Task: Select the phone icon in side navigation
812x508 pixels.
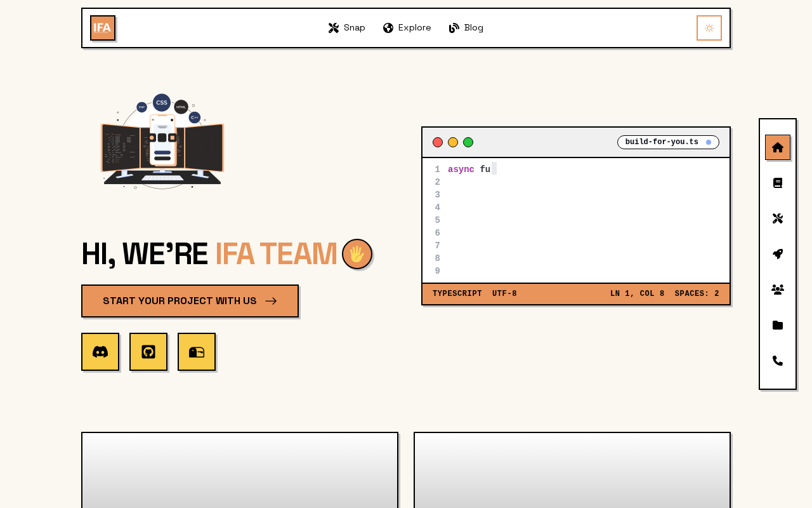Action: (778, 361)
